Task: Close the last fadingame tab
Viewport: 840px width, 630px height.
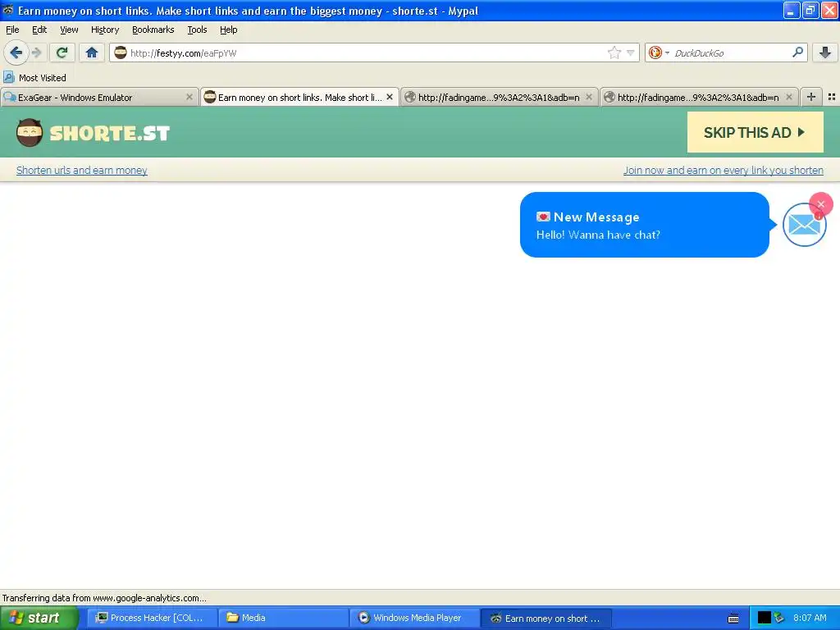Action: pos(788,97)
